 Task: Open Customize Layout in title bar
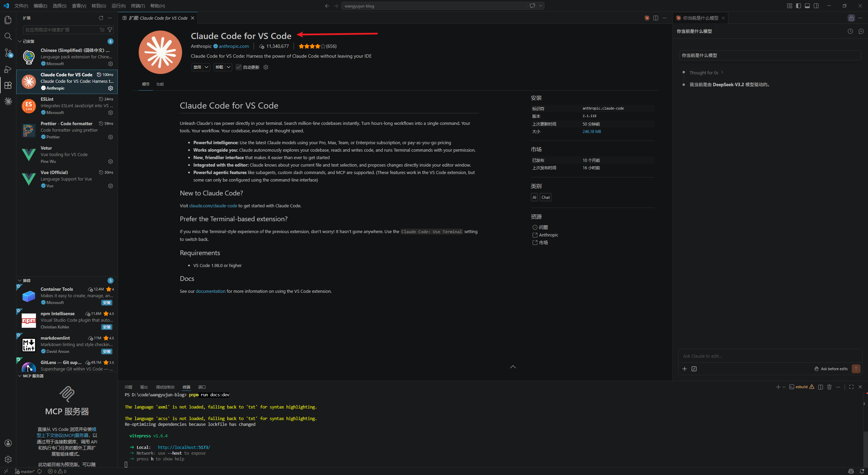pyautogui.click(x=790, y=6)
